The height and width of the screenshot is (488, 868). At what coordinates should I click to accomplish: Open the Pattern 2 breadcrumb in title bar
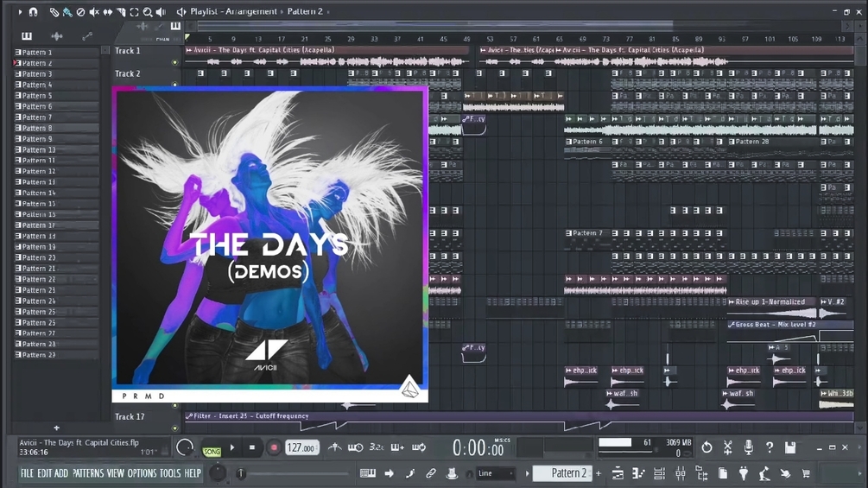305,11
